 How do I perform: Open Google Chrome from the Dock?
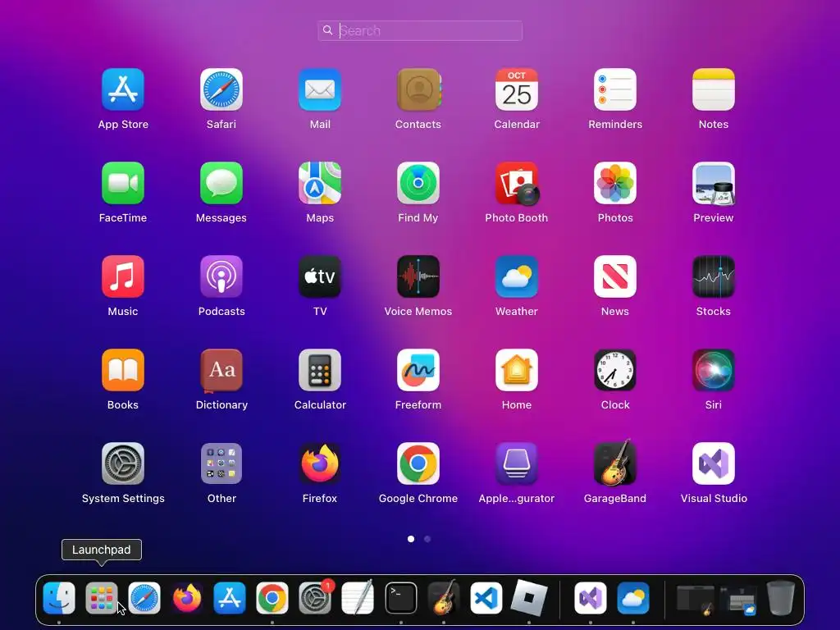tap(272, 598)
